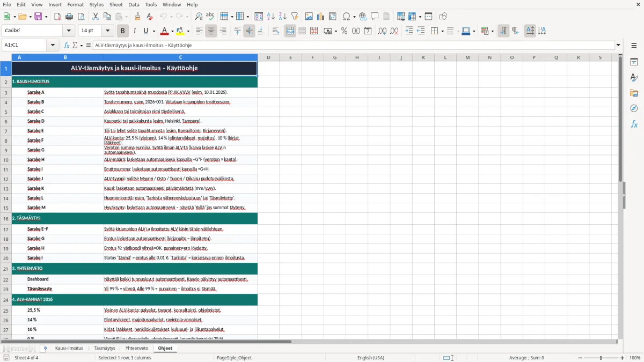This screenshot has width=644, height=362.
Task: Click the Clone Formatting paintbrush icon
Action: 137,17
